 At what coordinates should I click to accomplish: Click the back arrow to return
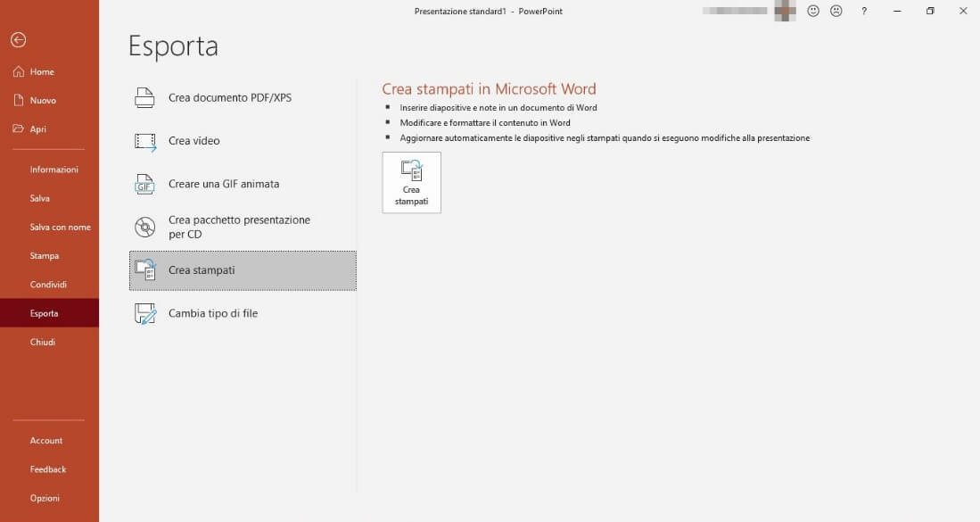(x=18, y=40)
